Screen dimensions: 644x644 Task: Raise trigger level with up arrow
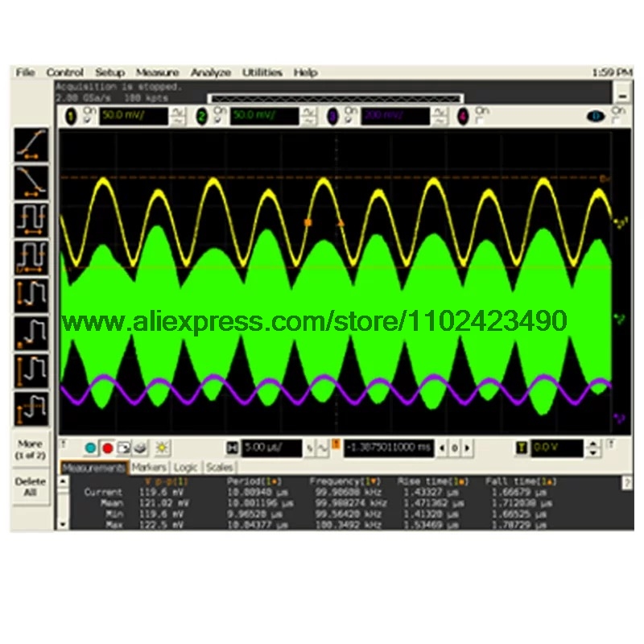click(592, 444)
